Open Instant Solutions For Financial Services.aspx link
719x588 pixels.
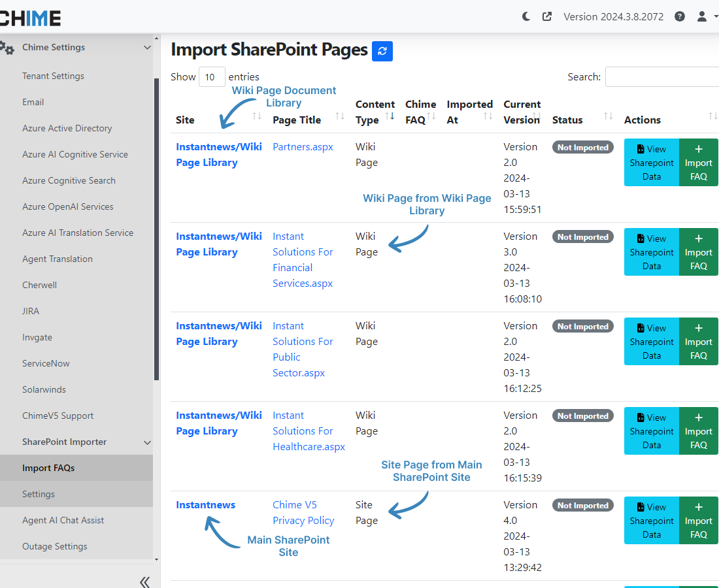pos(303,260)
